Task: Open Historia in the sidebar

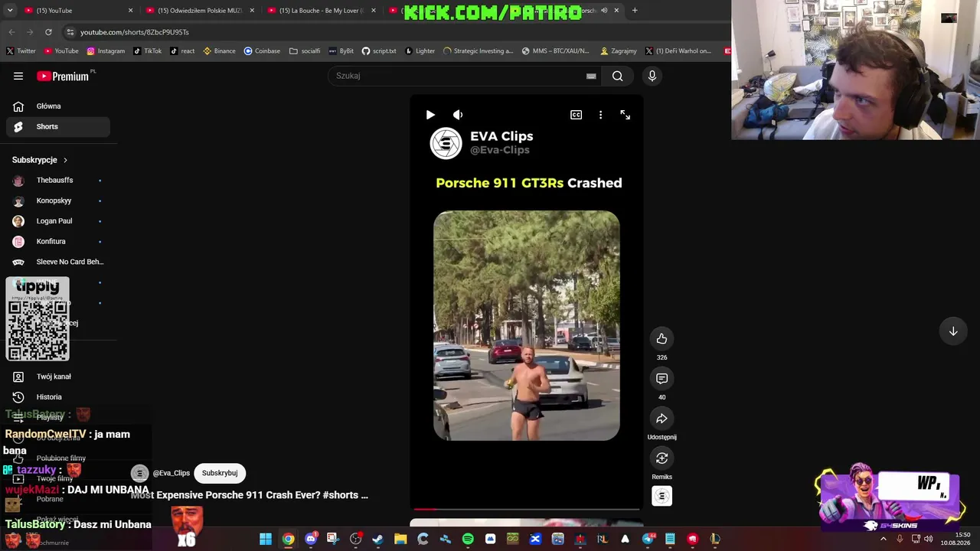Action: 58,397
